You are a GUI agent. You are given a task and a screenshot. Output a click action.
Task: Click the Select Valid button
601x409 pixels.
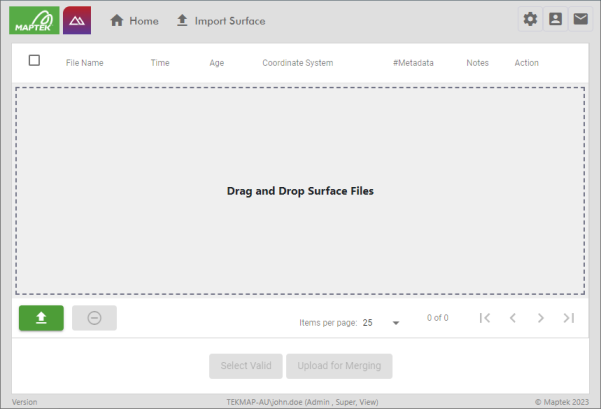coord(246,366)
